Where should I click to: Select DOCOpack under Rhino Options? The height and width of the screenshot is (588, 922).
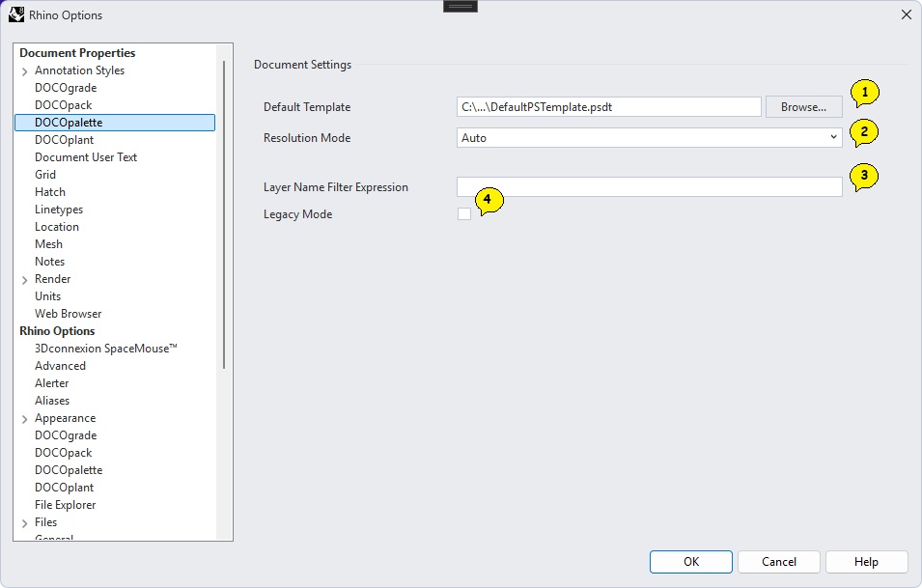click(x=64, y=453)
